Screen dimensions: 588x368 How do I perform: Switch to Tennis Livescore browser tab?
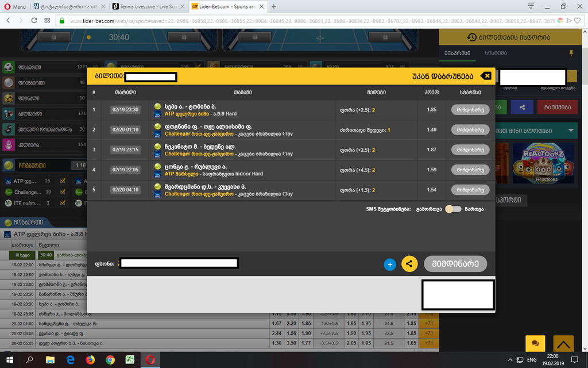pos(149,6)
